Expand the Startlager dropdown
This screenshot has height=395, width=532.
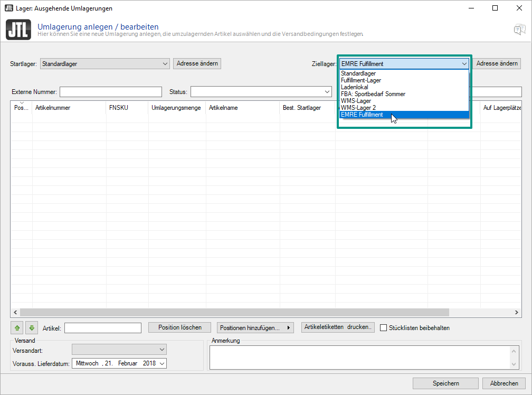coord(165,64)
